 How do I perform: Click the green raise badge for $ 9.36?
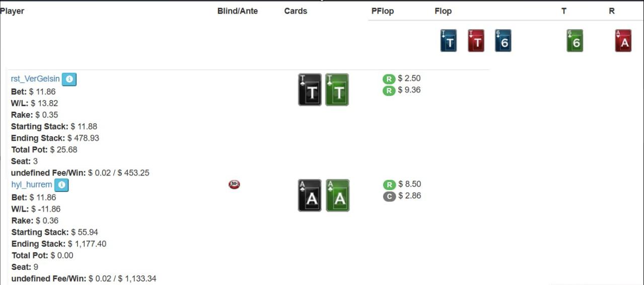(x=389, y=90)
